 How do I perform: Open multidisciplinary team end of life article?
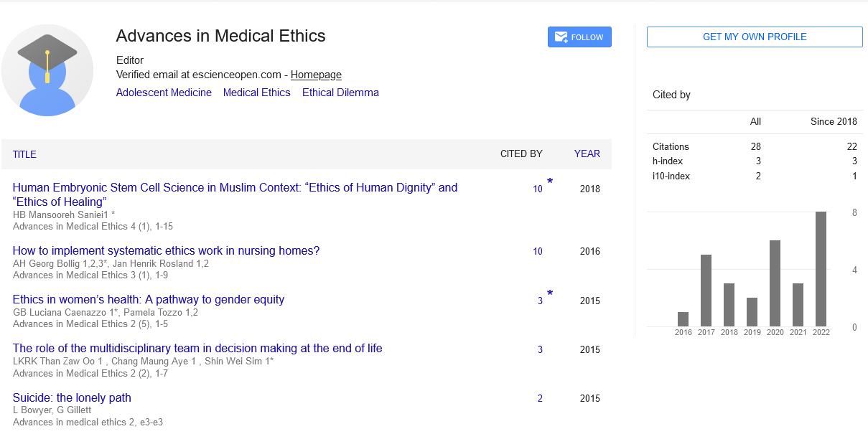click(197, 348)
